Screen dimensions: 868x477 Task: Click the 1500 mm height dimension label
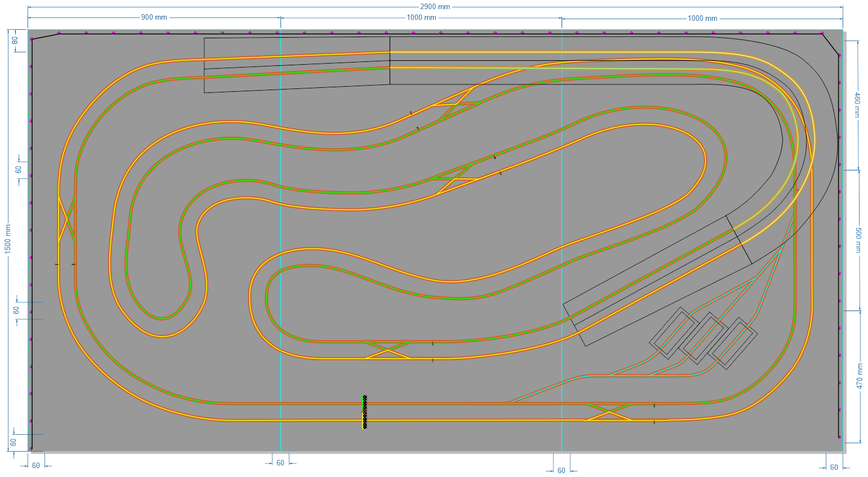pos(8,238)
